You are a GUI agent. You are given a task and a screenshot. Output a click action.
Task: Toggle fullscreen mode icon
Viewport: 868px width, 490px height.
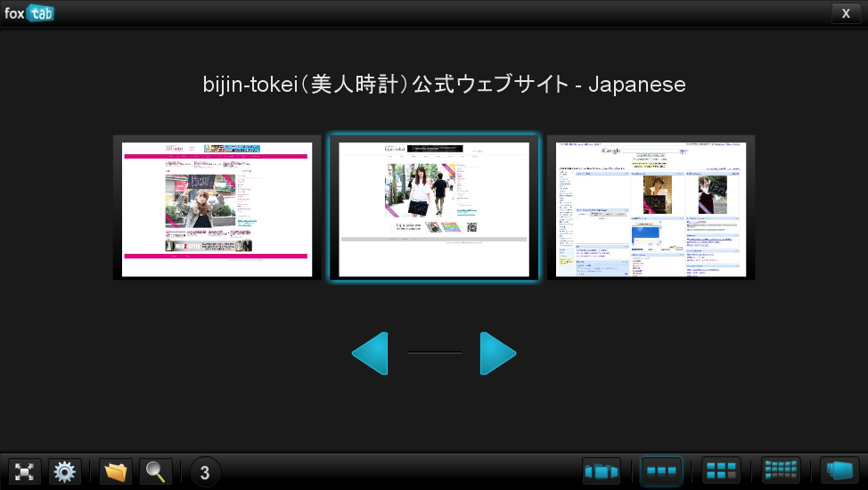24,471
